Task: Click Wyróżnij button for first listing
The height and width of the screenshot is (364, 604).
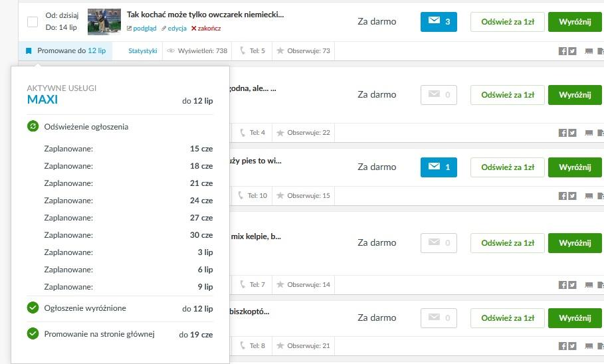Action: click(575, 21)
